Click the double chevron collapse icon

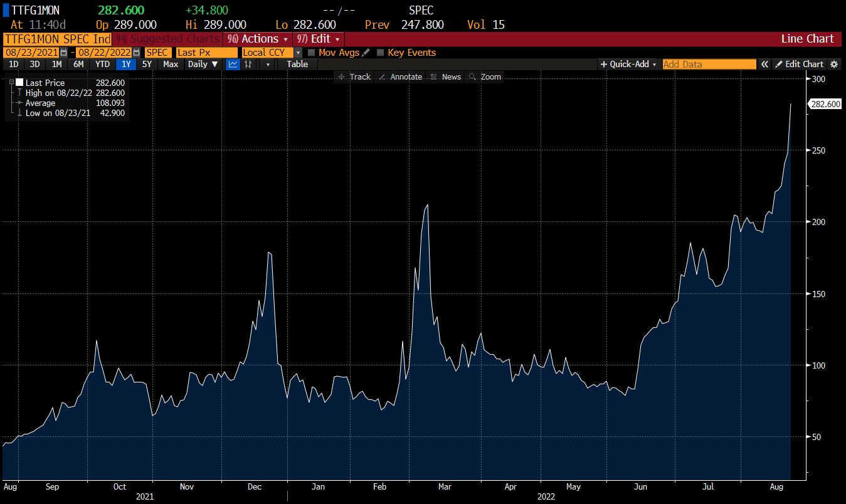(764, 64)
